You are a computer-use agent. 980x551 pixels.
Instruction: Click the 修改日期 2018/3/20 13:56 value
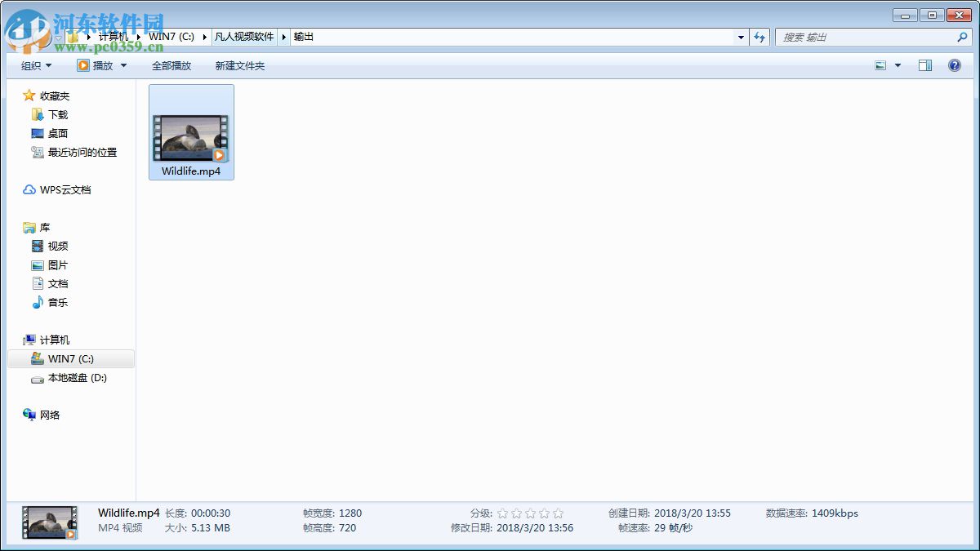tap(535, 528)
